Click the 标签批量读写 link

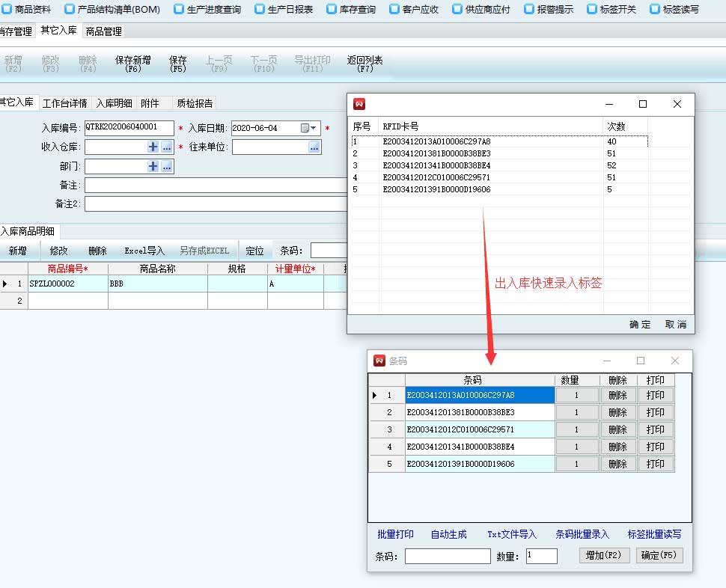click(654, 534)
